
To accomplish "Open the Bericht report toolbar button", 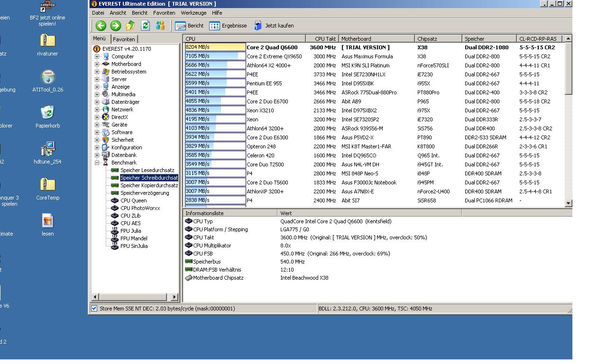I will coord(189,26).
